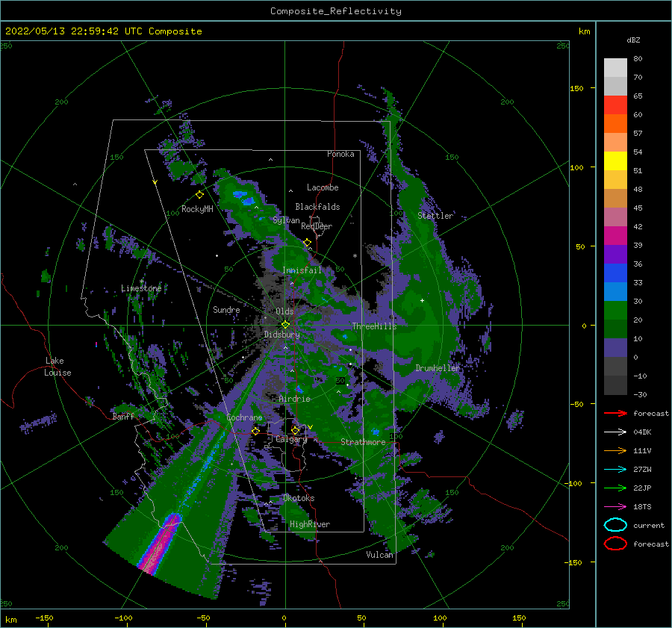Click the dBZ legend heading

point(633,40)
